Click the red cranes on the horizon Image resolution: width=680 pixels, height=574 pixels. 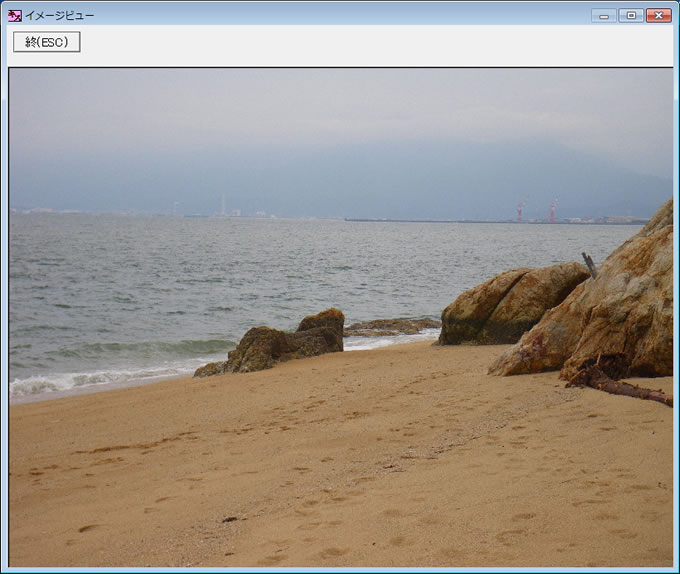pyautogui.click(x=536, y=210)
